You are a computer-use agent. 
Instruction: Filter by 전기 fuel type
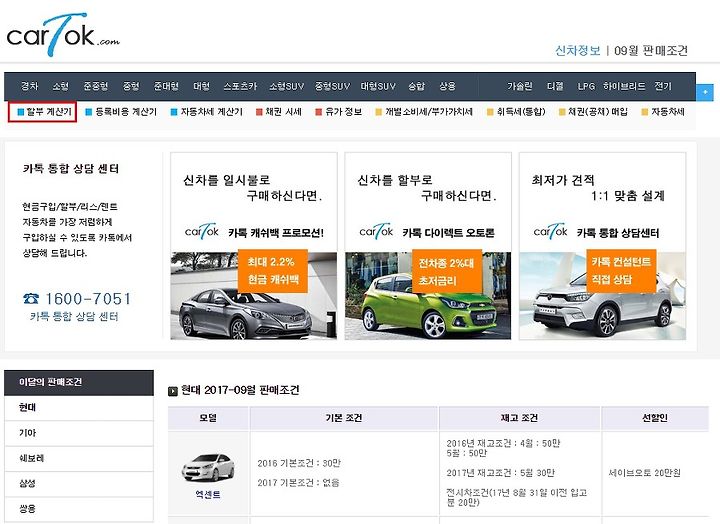(x=663, y=86)
